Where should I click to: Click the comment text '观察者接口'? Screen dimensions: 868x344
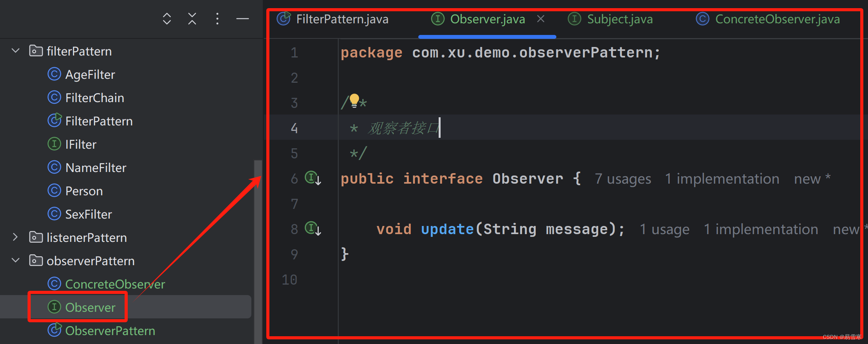(x=403, y=128)
